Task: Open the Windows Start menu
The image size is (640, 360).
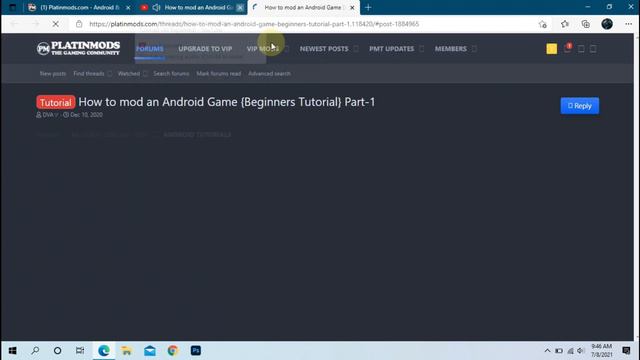Action: [x=12, y=351]
